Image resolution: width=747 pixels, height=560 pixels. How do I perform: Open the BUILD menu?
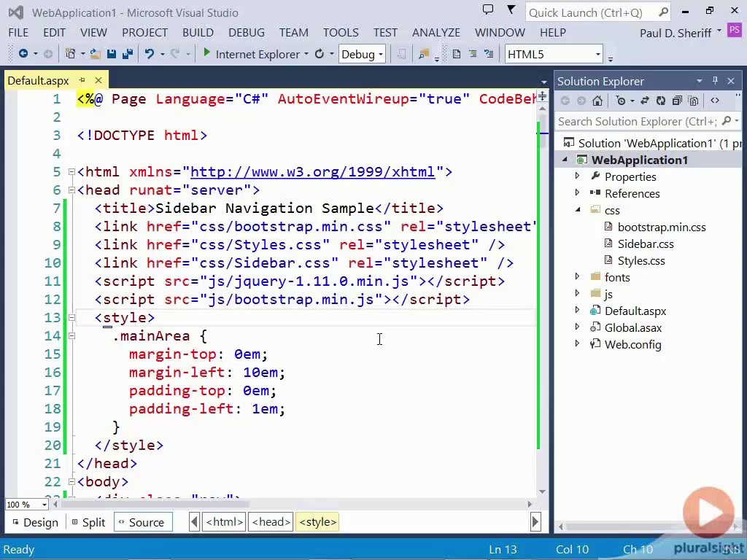point(198,32)
